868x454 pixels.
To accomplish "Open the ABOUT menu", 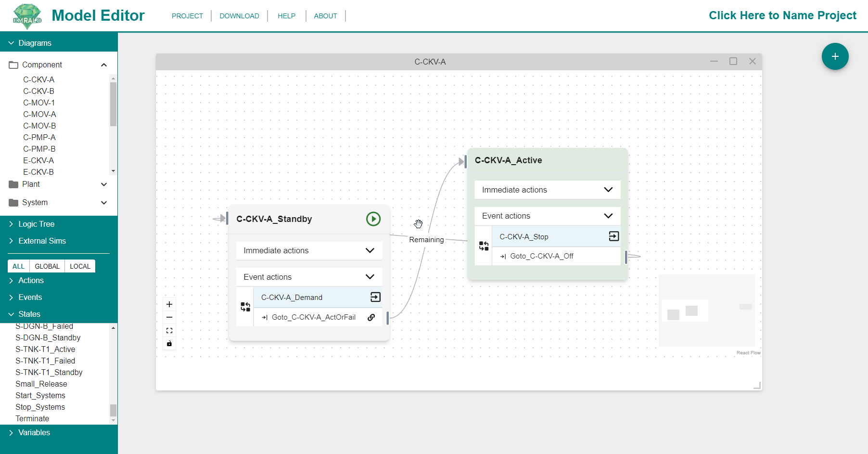I will [x=325, y=16].
